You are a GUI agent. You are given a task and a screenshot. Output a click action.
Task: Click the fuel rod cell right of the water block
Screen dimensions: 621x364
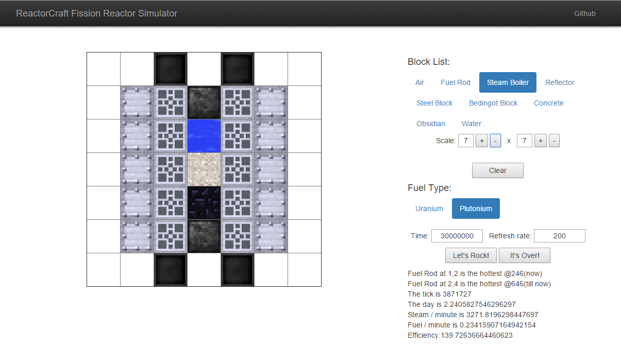238,136
